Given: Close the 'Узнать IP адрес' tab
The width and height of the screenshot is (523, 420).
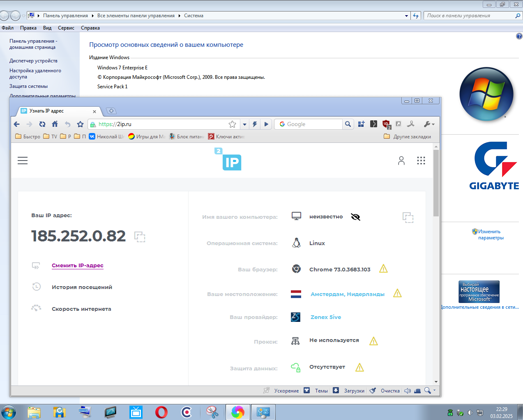Looking at the screenshot, I should pyautogui.click(x=94, y=111).
